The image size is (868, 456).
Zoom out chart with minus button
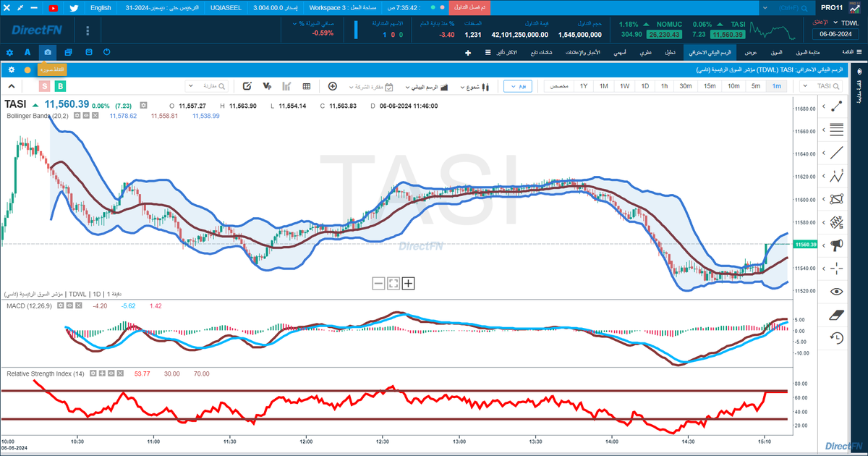point(379,283)
